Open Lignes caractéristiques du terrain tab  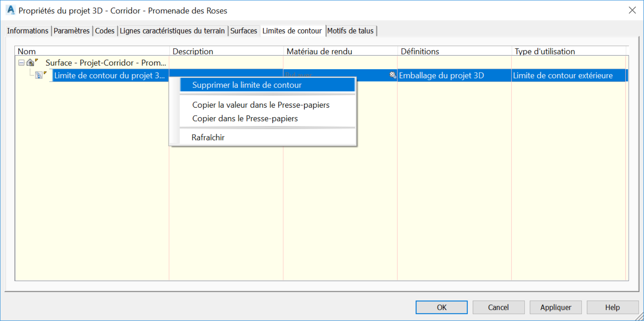click(x=172, y=31)
